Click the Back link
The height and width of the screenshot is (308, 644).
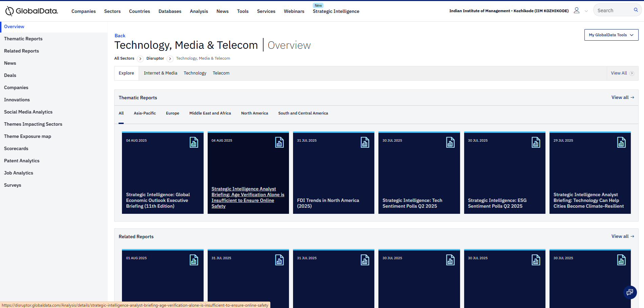click(x=120, y=36)
